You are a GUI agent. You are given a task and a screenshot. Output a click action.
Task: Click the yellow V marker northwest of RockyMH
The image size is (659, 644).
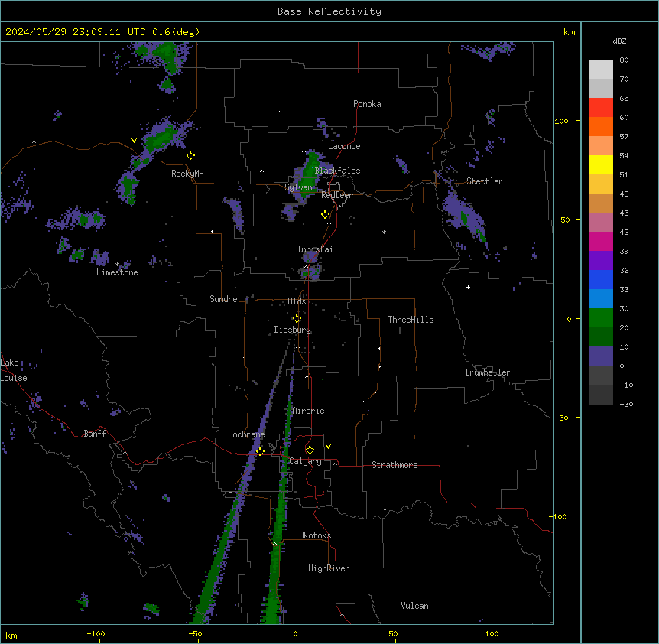click(134, 141)
